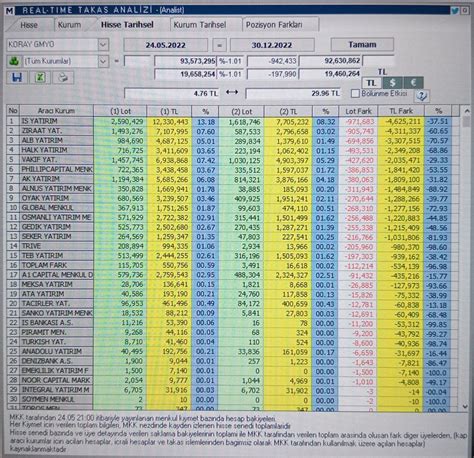Click the M application logo icon
Viewport: 474px width, 458px height.
10,11
